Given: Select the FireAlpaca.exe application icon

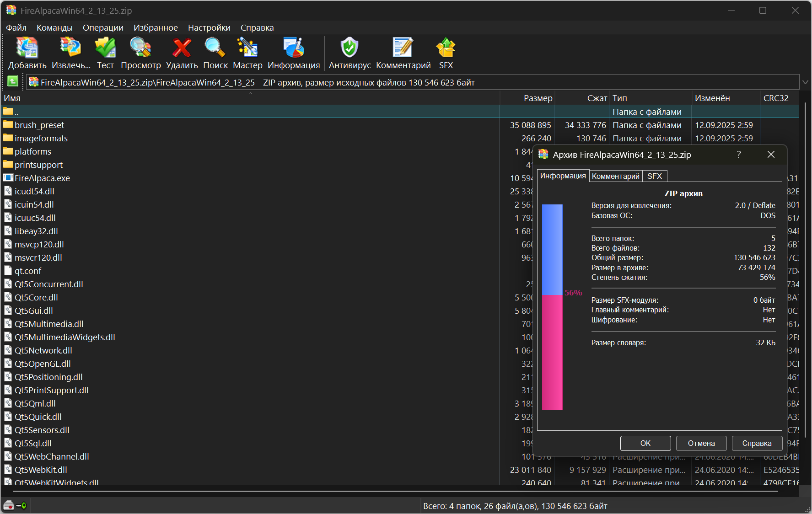Looking at the screenshot, I should pyautogui.click(x=8, y=178).
